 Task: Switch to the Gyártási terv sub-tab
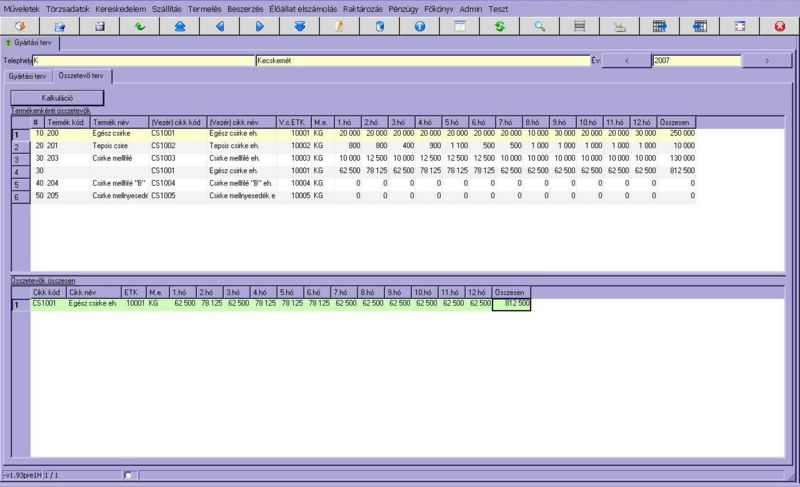pos(28,76)
